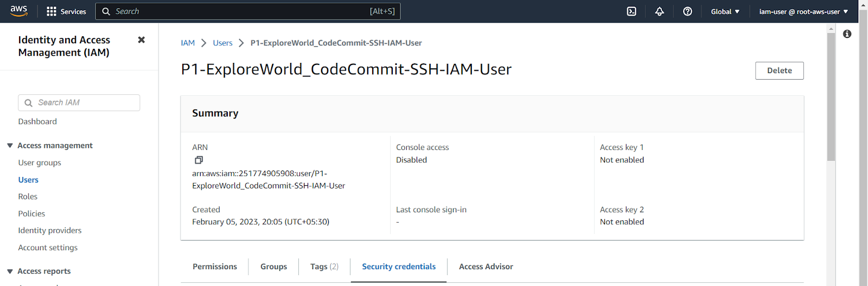Click the Last console sign-in label
Screen dimensions: 868x286
pyautogui.click(x=431, y=210)
